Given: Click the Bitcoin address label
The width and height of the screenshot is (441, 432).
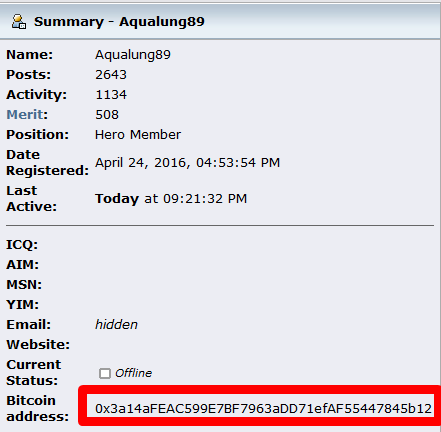Looking at the screenshot, I should (38, 408).
